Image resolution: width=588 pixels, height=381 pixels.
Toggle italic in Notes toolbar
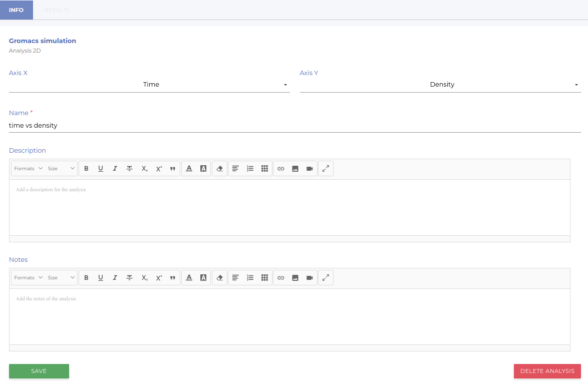115,278
